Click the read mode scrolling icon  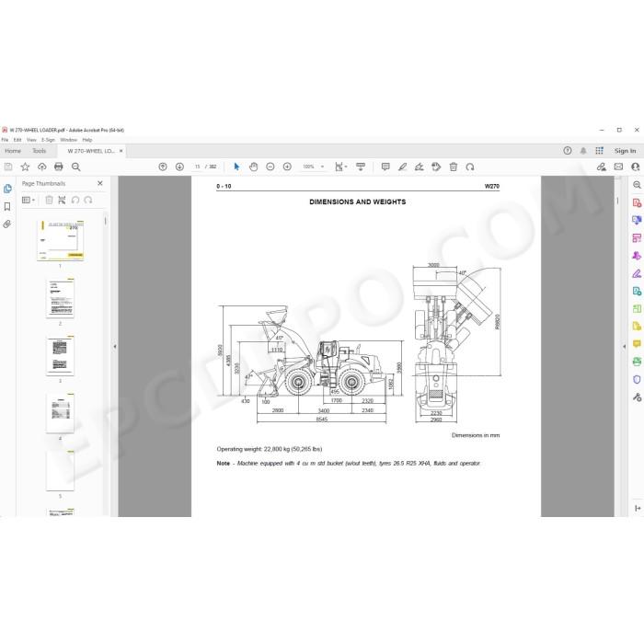pyautogui.click(x=361, y=167)
